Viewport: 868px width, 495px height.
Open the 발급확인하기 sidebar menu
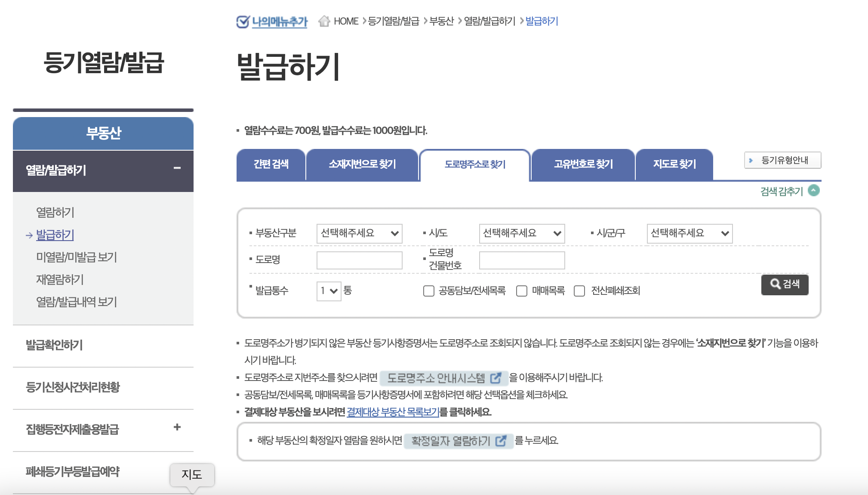coord(54,345)
